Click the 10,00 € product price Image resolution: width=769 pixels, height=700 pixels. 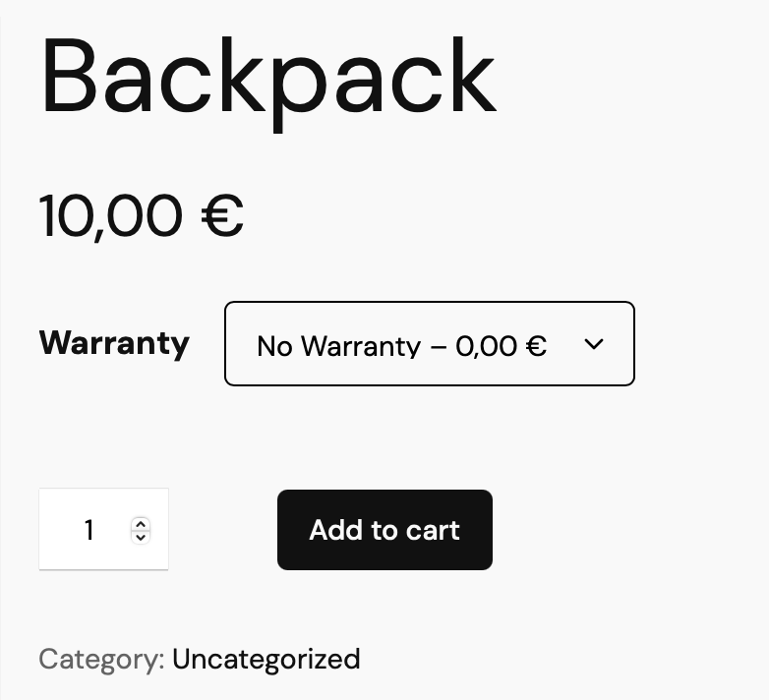point(141,216)
